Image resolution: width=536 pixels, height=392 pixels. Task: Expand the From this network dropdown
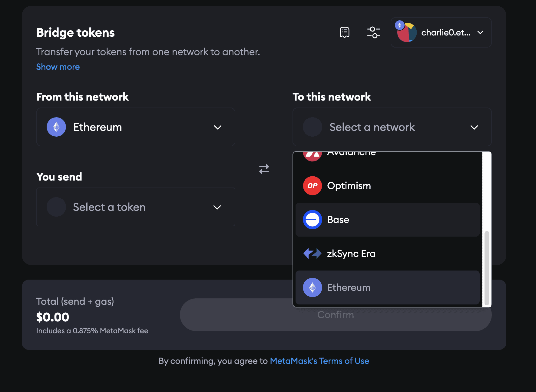[x=217, y=127]
